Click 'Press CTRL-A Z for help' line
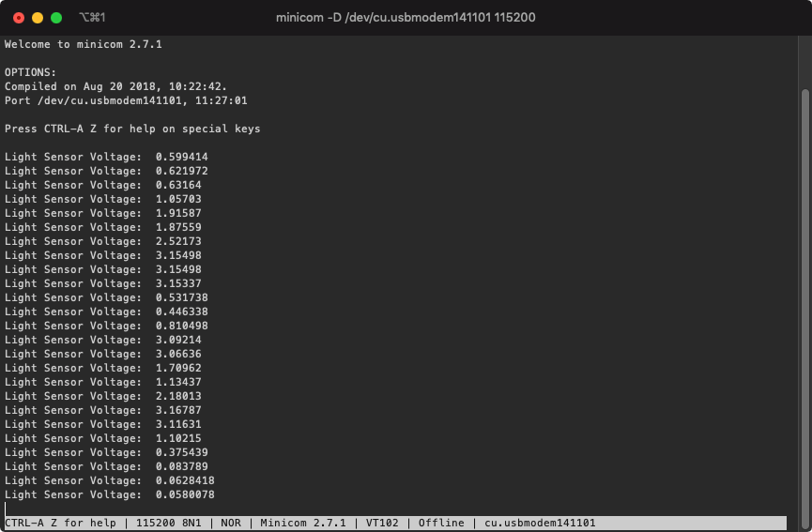 [x=132, y=129]
